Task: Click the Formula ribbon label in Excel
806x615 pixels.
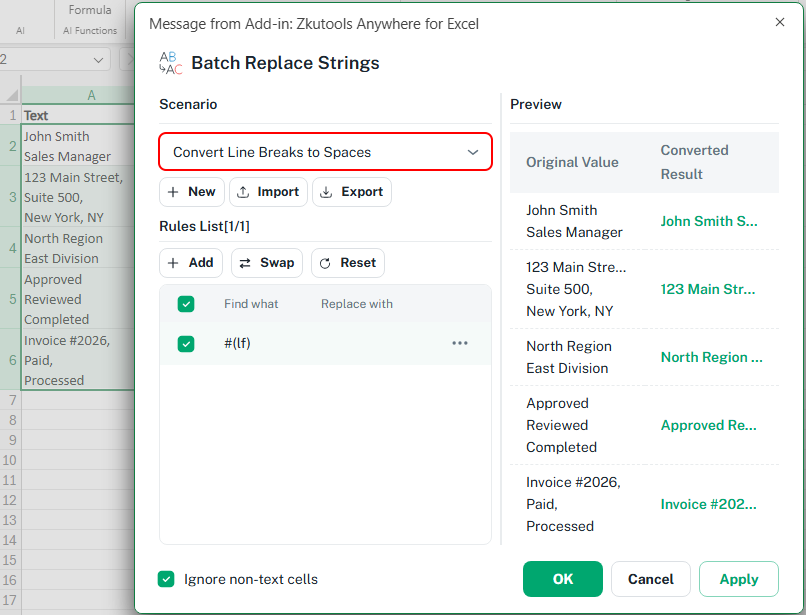Action: (x=90, y=10)
